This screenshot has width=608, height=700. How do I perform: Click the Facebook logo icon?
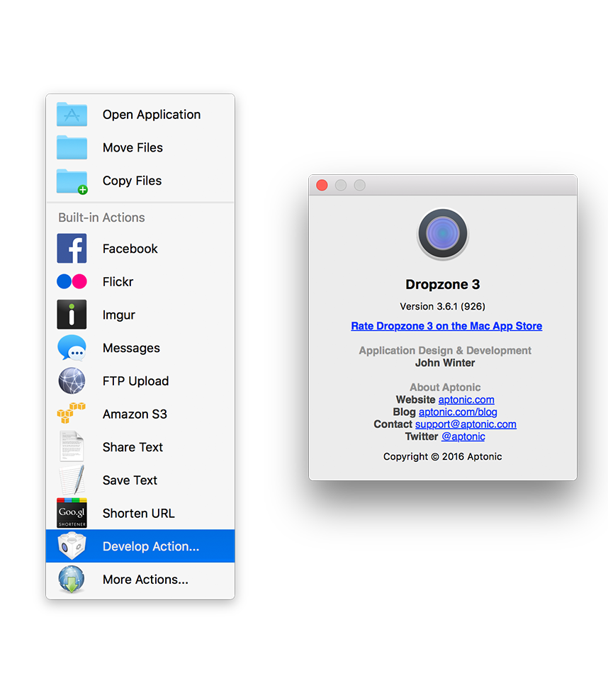click(x=72, y=248)
